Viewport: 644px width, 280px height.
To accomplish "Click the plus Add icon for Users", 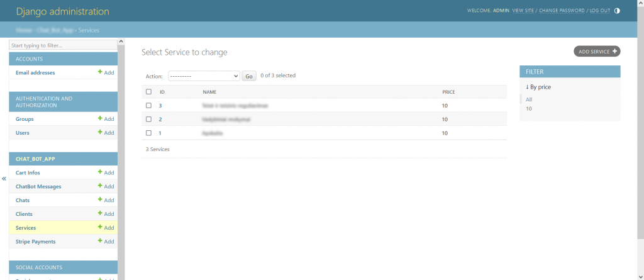I will tap(106, 133).
